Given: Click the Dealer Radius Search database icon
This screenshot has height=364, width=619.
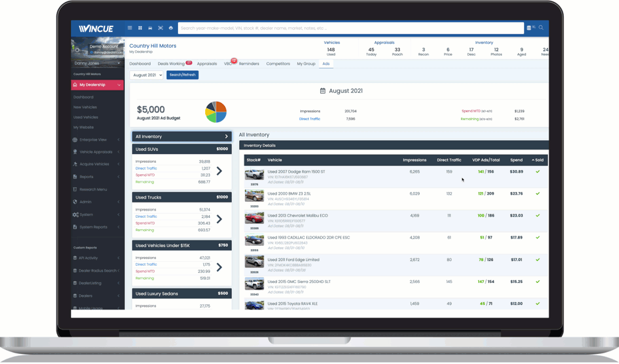Looking at the screenshot, I should 75,271.
